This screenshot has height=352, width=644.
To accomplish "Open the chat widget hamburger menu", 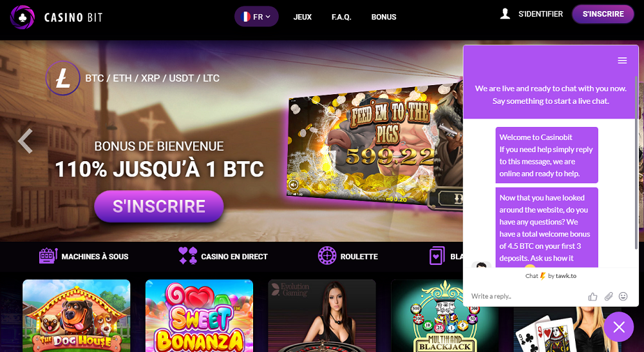I will click(x=622, y=61).
